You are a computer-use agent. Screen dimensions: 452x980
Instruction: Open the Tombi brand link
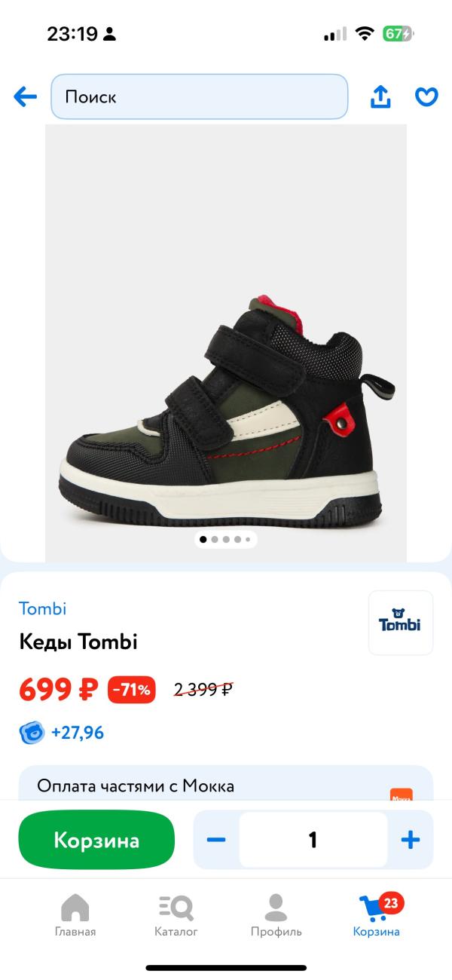pos(43,608)
